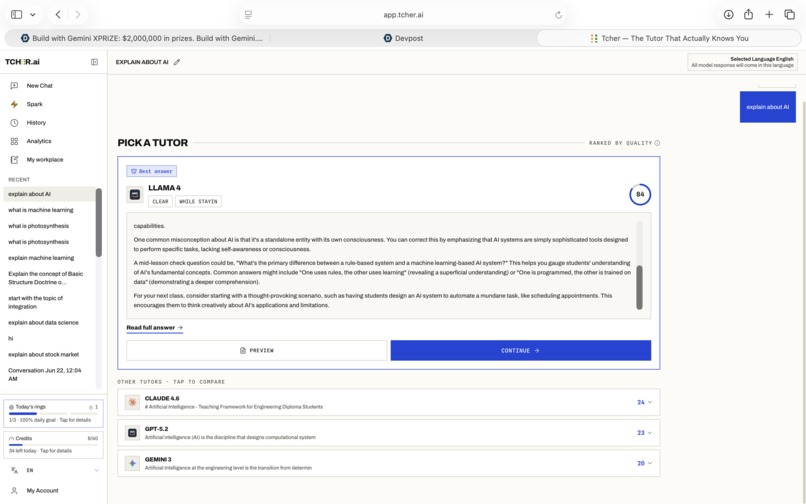This screenshot has height=504, width=806.
Task: Switch to the Devpost tab
Action: tap(404, 38)
